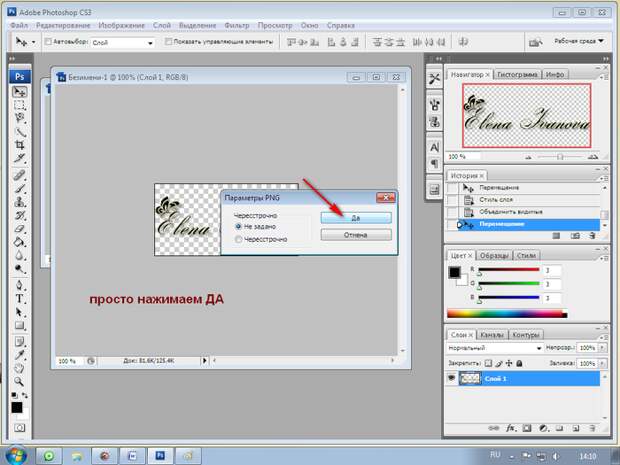
Task: Select the Zoom magnifier tool
Action: pos(19,382)
